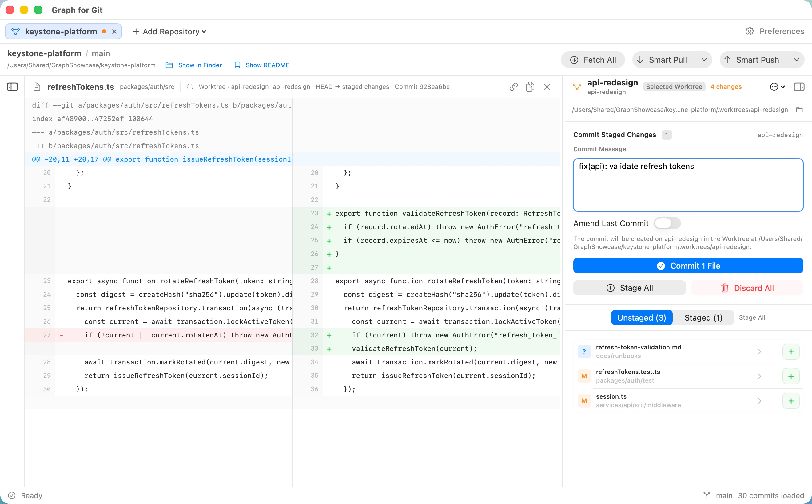Click the diff hunk header line
The image size is (812, 504).
tap(292, 159)
